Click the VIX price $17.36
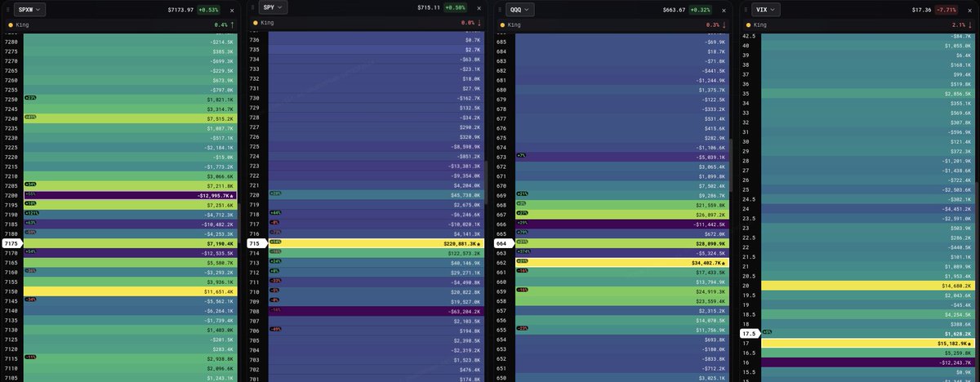The width and height of the screenshot is (980, 382). point(921,10)
